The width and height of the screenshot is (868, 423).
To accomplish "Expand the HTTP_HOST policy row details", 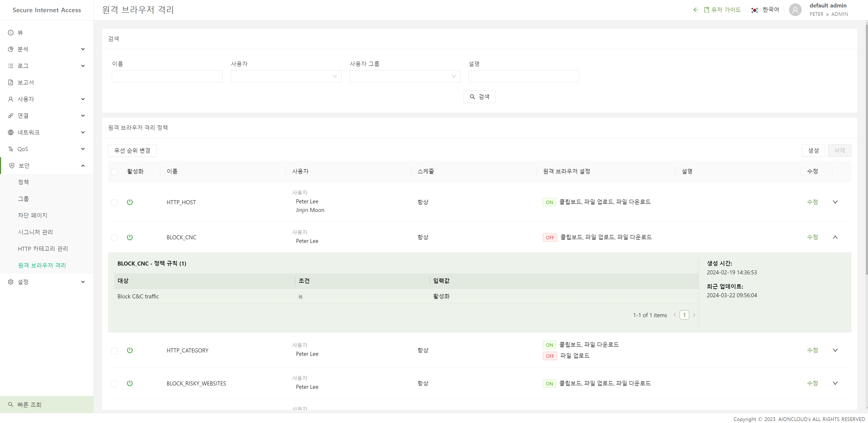I will coord(835,202).
